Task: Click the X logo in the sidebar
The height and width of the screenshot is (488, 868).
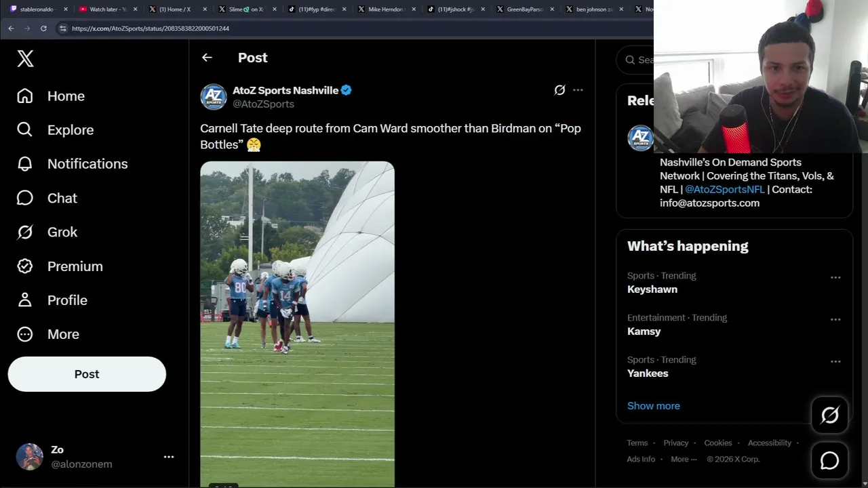Action: pyautogui.click(x=25, y=58)
